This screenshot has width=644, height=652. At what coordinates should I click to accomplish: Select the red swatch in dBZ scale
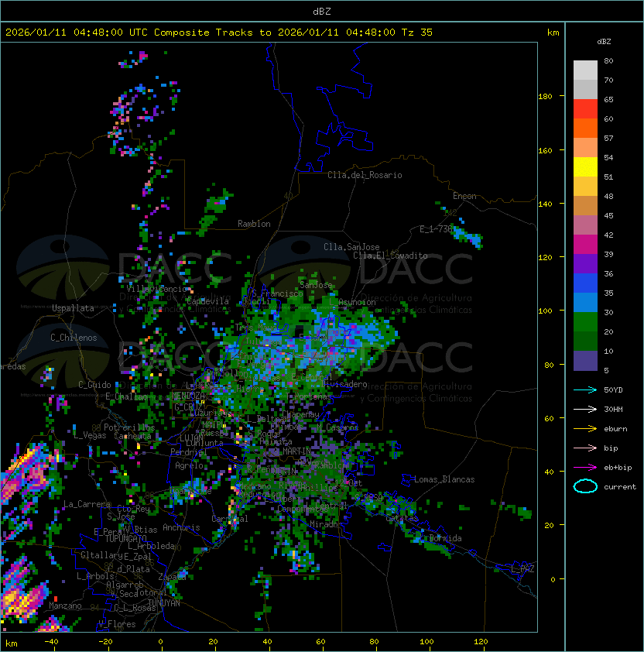585,109
